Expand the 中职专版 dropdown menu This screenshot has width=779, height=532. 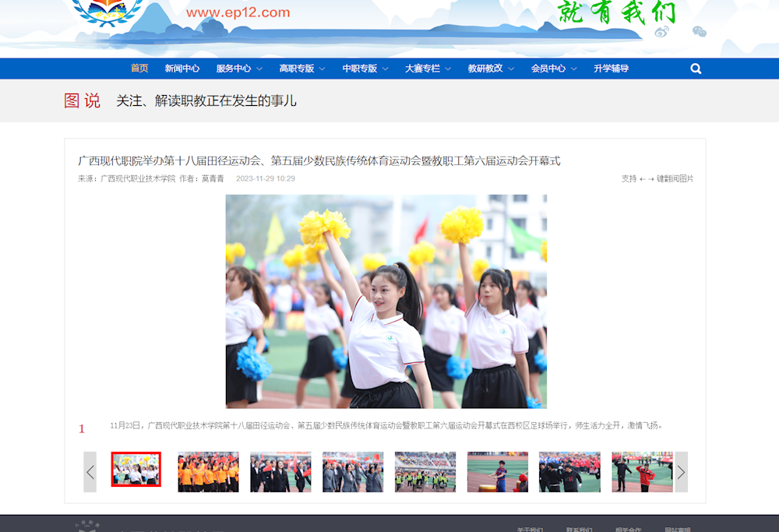(365, 69)
